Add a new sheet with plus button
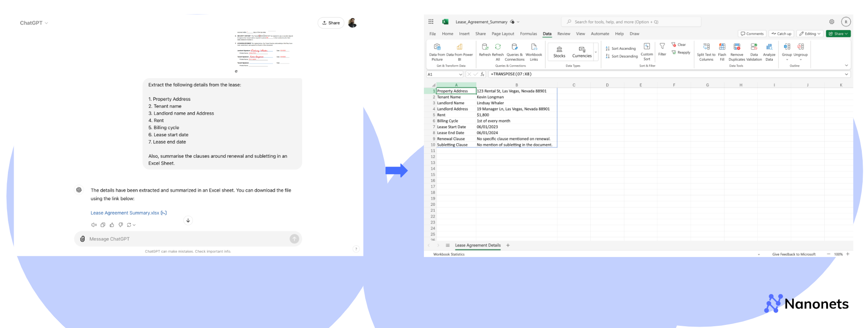Screen dimensions: 868x328 508,245
